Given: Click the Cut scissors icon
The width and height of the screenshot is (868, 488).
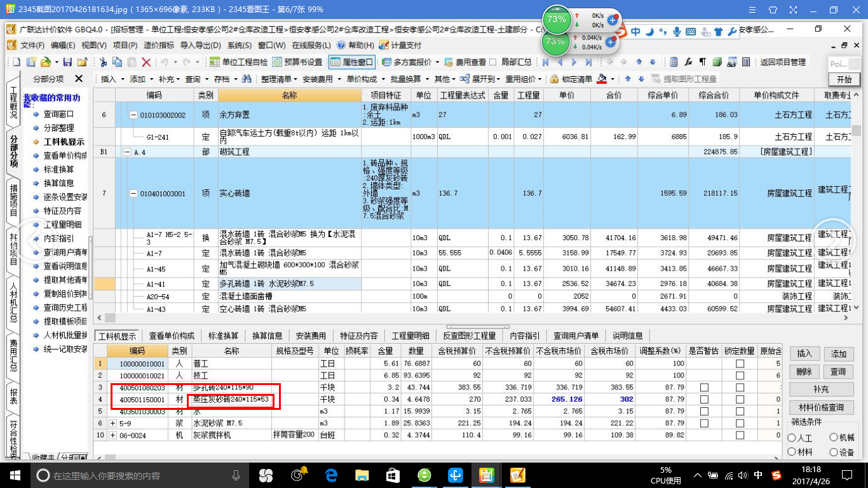Looking at the screenshot, I should [103, 62].
